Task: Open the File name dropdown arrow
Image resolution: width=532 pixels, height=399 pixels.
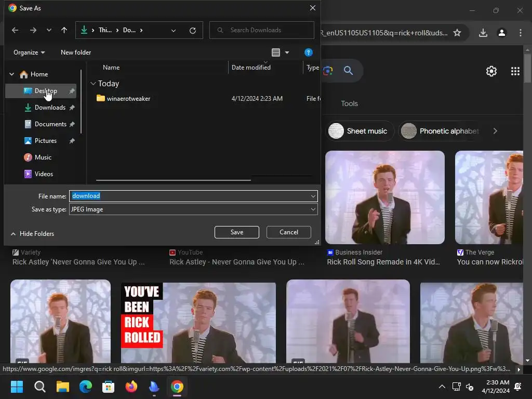Action: click(313, 196)
